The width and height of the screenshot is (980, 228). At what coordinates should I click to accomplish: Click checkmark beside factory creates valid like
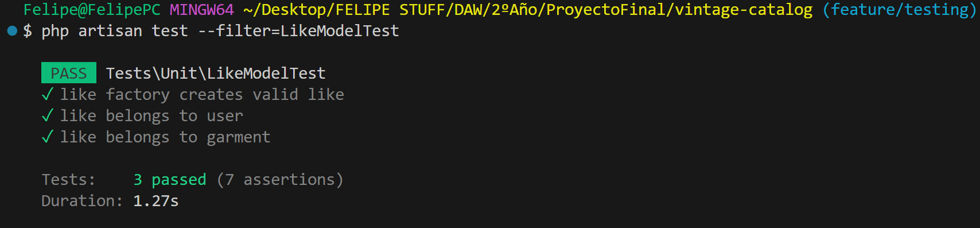click(48, 94)
